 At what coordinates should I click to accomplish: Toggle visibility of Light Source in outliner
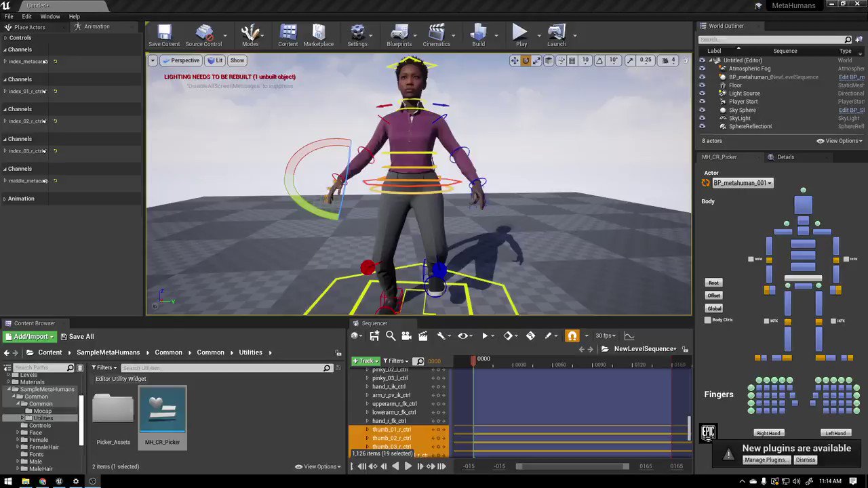tap(702, 94)
